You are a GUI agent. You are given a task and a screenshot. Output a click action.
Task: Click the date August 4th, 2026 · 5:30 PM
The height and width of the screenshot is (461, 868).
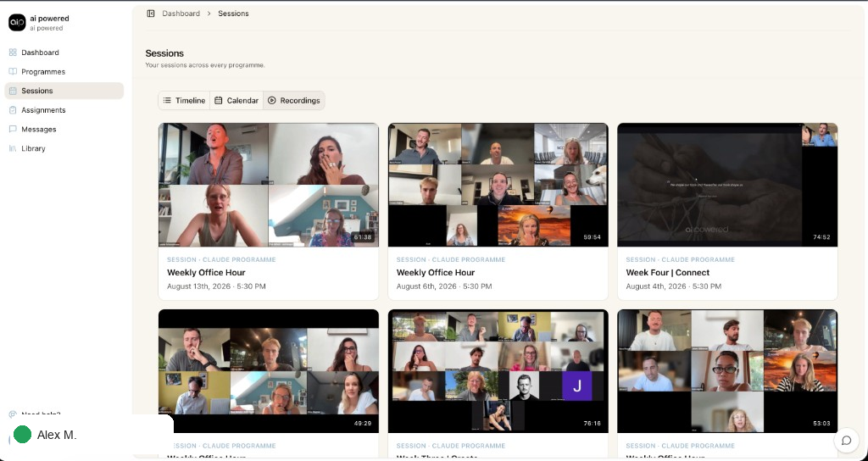click(674, 286)
